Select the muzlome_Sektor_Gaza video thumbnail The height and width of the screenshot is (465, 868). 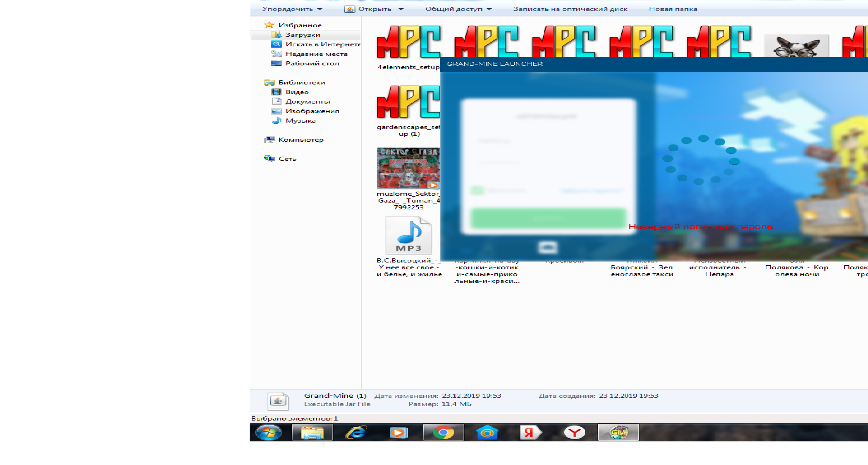coord(408,168)
